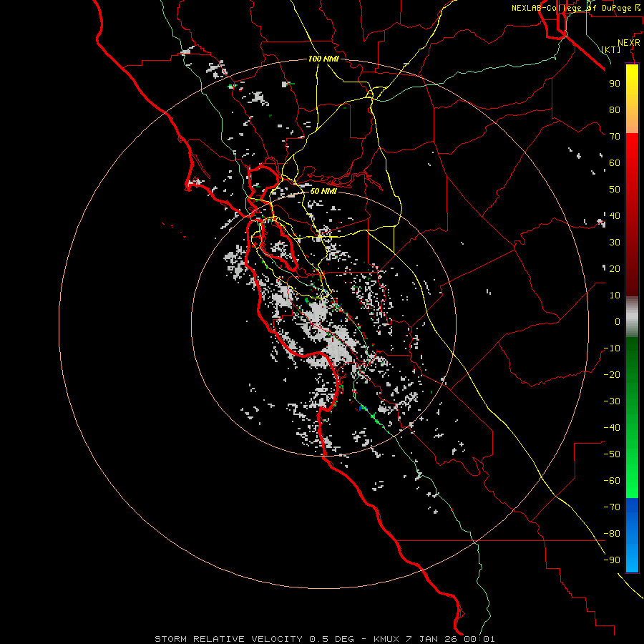Click the 00:01 timestamp in the caption
644x644 pixels.
(479, 639)
